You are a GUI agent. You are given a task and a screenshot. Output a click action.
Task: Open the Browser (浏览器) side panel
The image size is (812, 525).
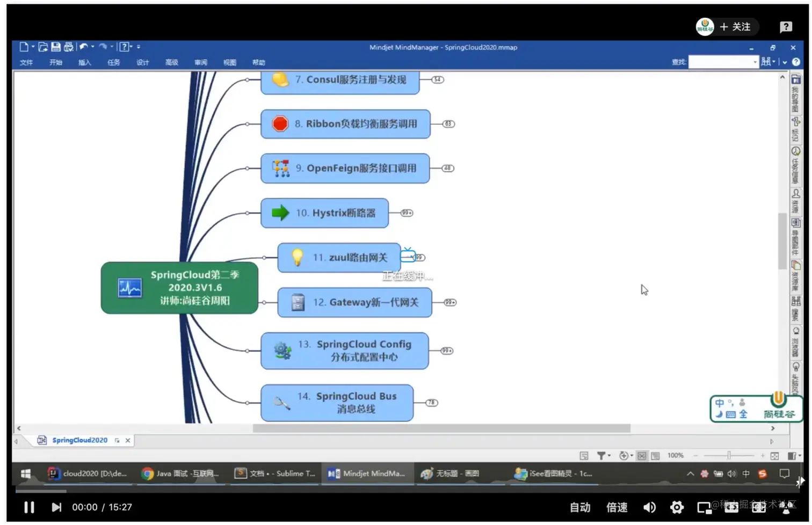(796, 341)
